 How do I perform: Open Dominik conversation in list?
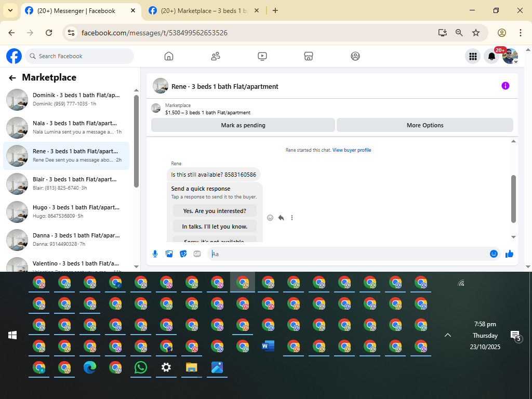pos(66,99)
